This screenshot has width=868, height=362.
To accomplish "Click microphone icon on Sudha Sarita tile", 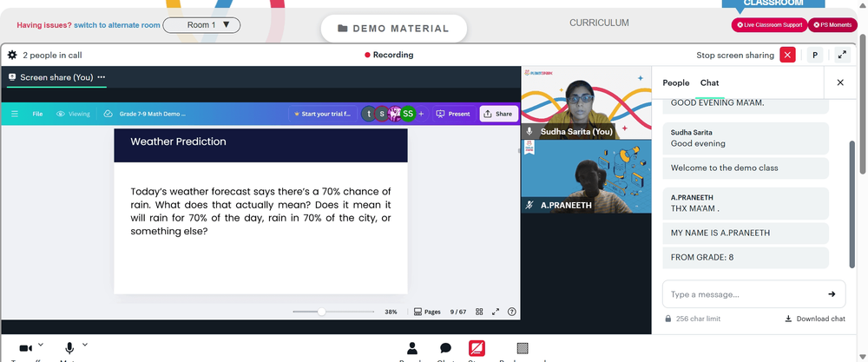I will tap(529, 132).
